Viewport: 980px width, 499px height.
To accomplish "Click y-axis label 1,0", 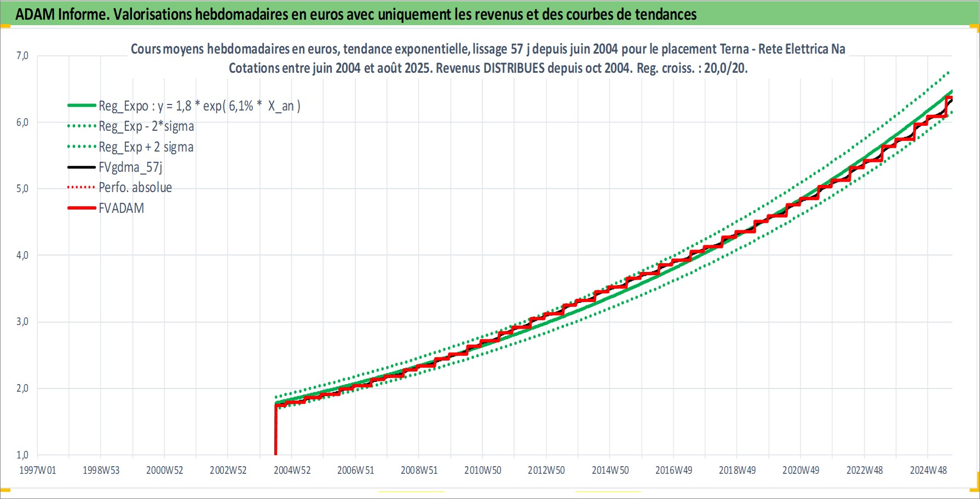I will coord(22,455).
